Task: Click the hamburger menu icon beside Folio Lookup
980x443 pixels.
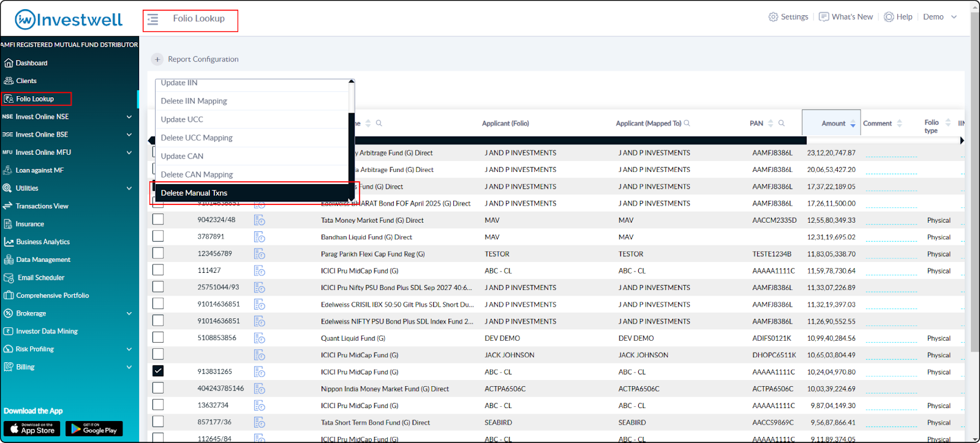Action: tap(153, 20)
